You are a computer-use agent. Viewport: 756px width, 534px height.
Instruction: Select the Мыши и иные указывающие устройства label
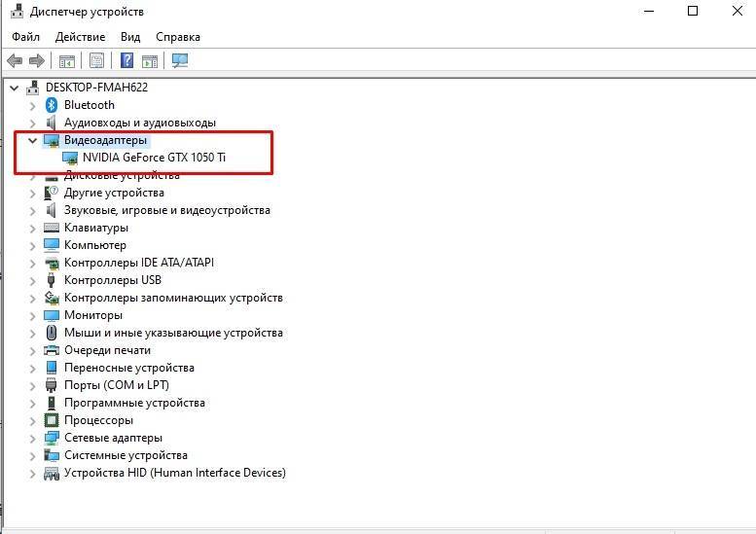coord(173,333)
